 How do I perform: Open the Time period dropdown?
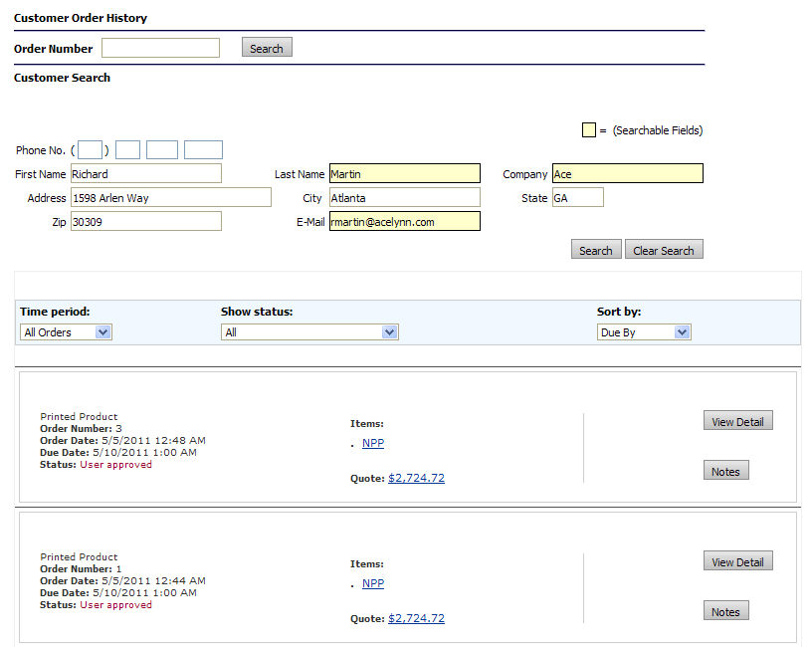point(66,332)
